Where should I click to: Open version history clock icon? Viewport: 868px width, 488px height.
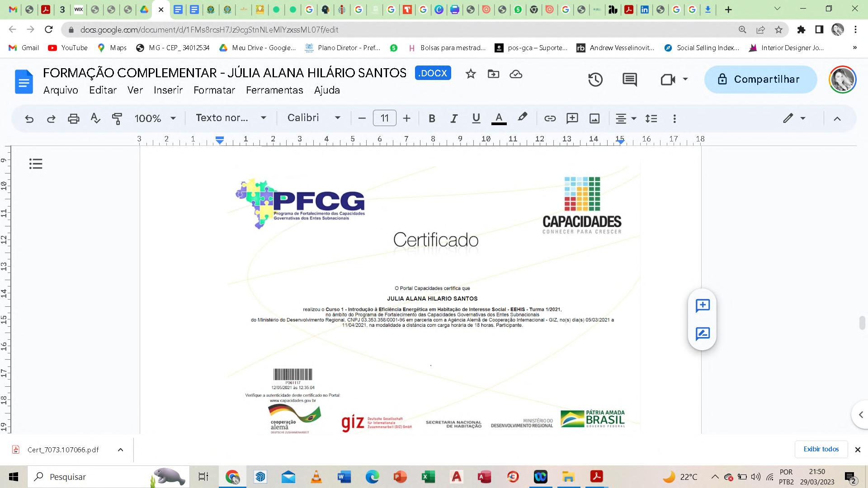(595, 80)
